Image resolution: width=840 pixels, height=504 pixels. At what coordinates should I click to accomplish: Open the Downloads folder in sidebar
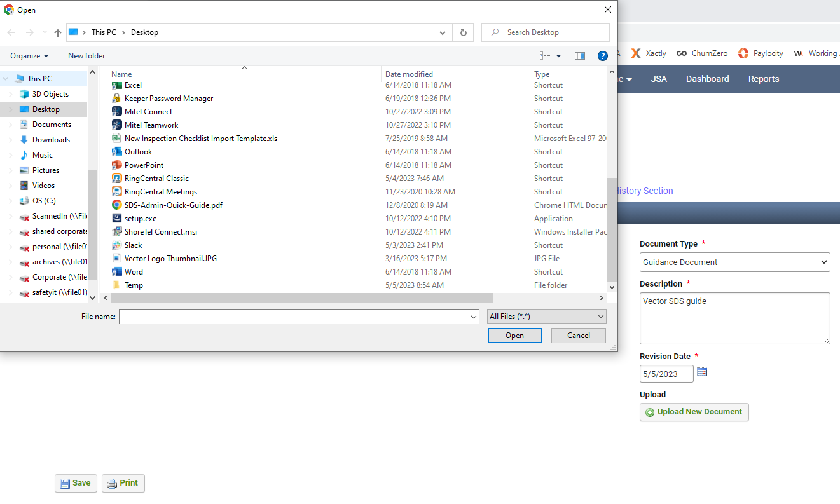[51, 140]
